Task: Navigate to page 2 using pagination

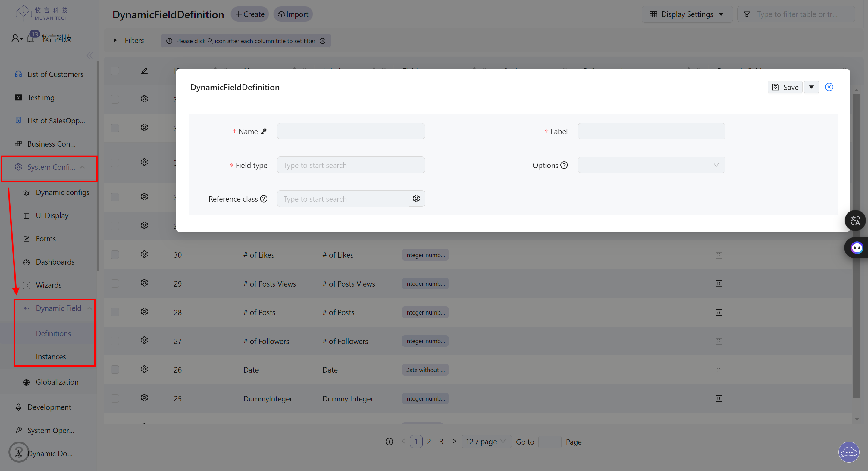Action: point(429,441)
